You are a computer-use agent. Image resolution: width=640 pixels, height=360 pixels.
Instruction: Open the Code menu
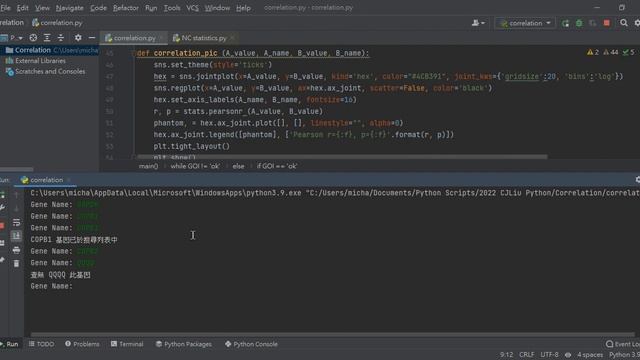pyautogui.click(x=98, y=8)
